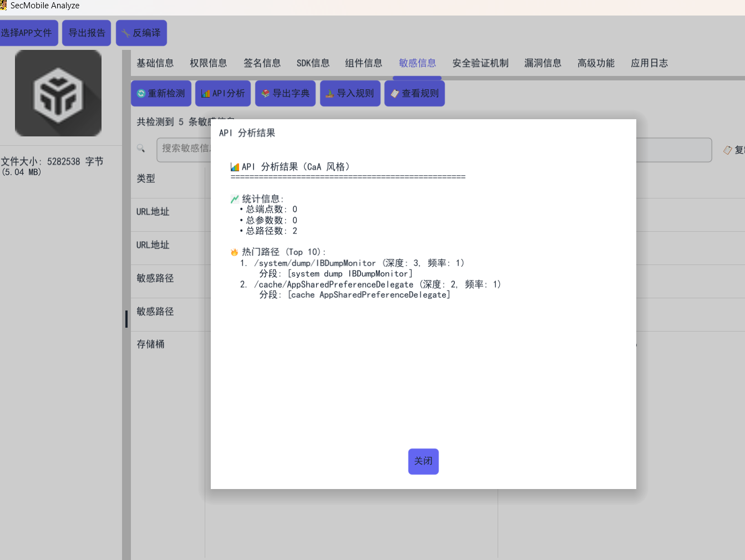Image resolution: width=745 pixels, height=560 pixels.
Task: Click the 重新检测 refresh icon button
Action: pos(161,93)
